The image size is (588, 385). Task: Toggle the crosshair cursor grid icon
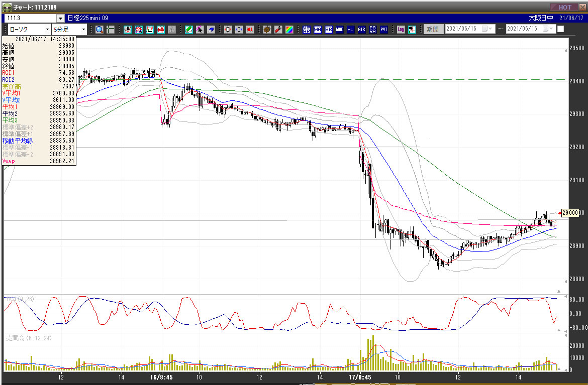pos(110,29)
